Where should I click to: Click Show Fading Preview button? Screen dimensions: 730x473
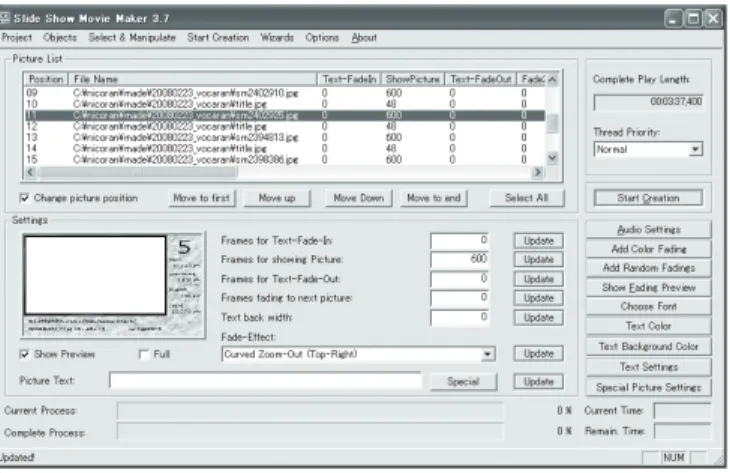(649, 288)
